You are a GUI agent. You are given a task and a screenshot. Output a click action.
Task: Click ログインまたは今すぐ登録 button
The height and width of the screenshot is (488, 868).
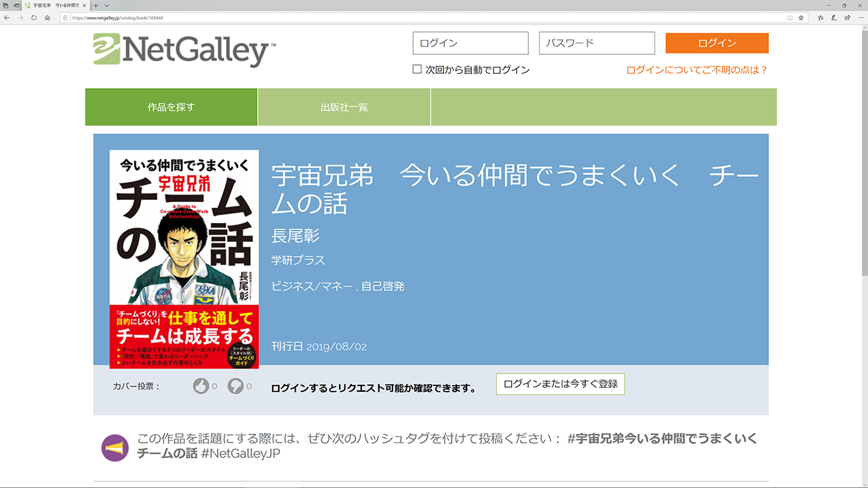pos(560,384)
